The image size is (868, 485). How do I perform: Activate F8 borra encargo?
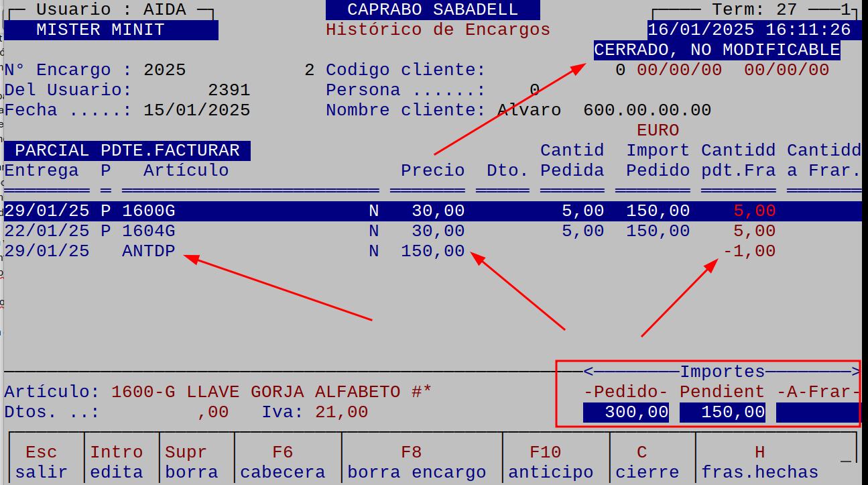pos(411,460)
